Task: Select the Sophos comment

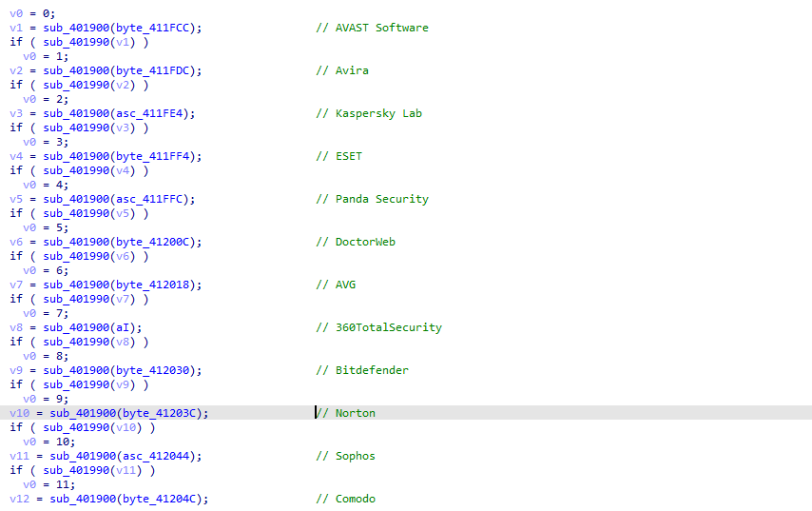Action: point(345,456)
